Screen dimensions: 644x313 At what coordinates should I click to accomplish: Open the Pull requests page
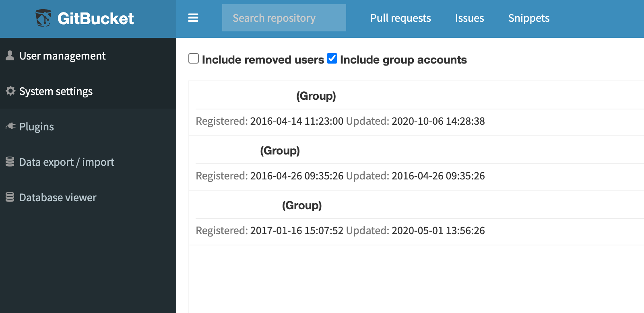coord(400,18)
